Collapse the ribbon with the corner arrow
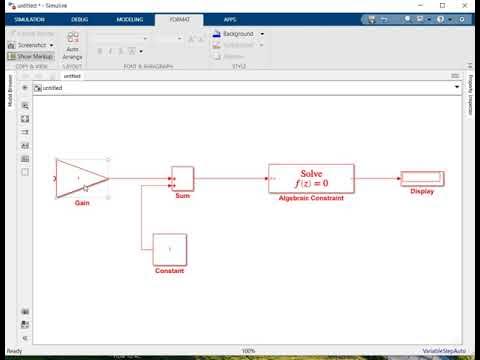 470,66
